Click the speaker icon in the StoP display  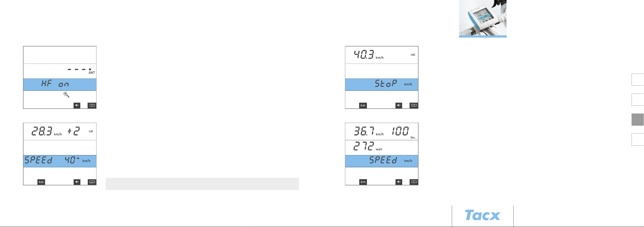[399, 105]
